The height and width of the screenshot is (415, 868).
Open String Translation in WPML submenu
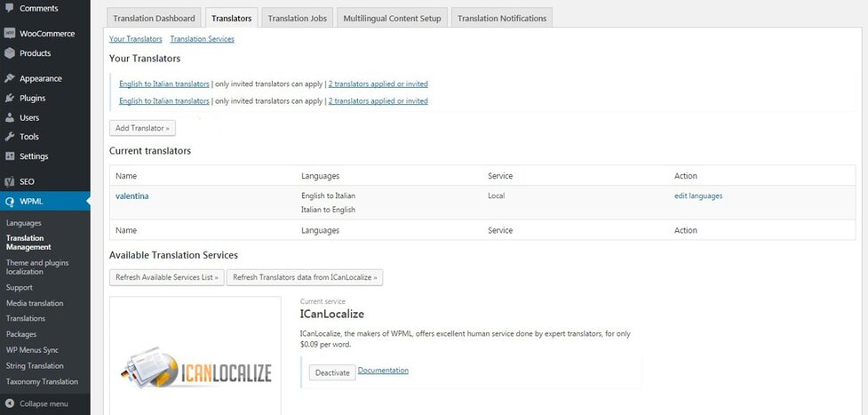35,366
